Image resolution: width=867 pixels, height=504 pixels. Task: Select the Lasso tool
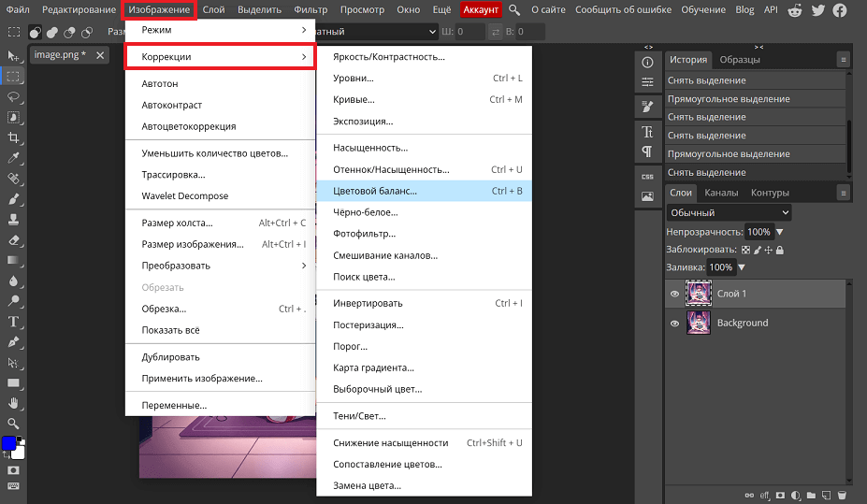[14, 96]
